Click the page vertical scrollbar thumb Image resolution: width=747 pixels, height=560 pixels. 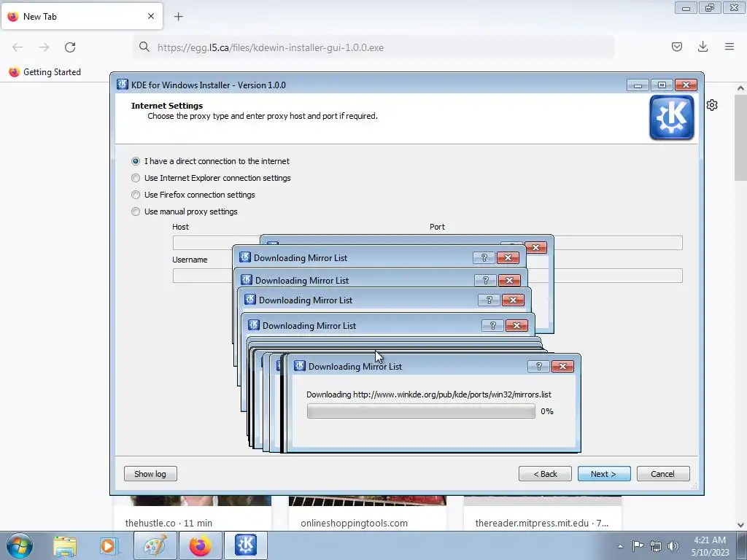(x=740, y=138)
